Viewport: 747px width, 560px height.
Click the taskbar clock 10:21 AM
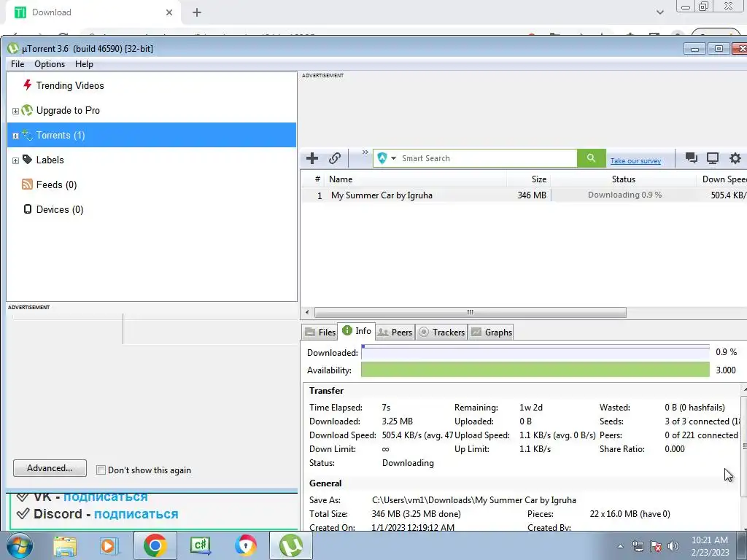tap(710, 546)
